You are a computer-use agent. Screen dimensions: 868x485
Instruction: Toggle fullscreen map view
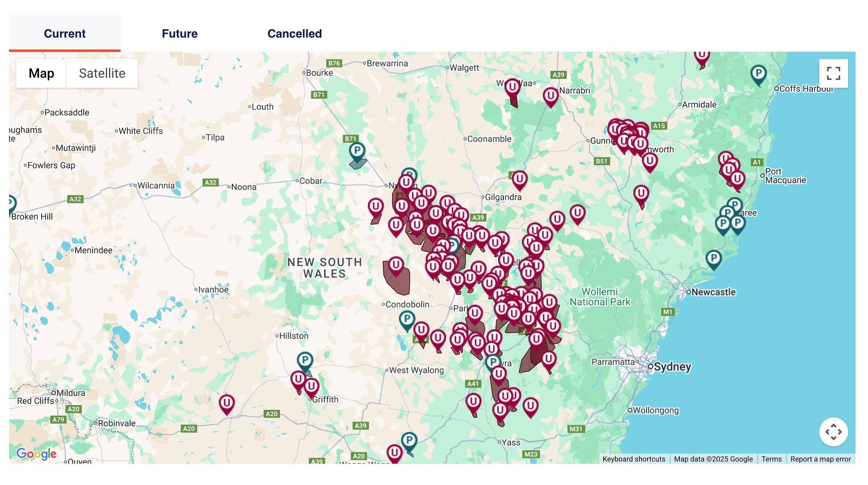pyautogui.click(x=833, y=73)
